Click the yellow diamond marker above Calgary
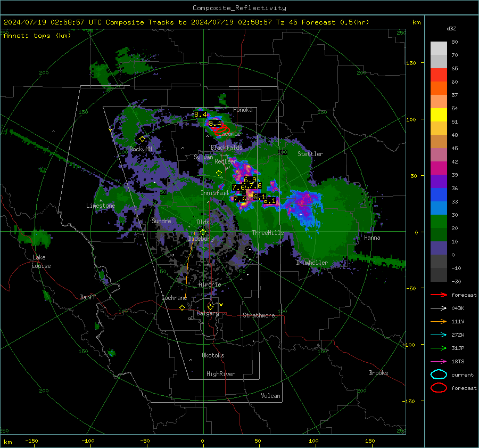 (x=210, y=307)
